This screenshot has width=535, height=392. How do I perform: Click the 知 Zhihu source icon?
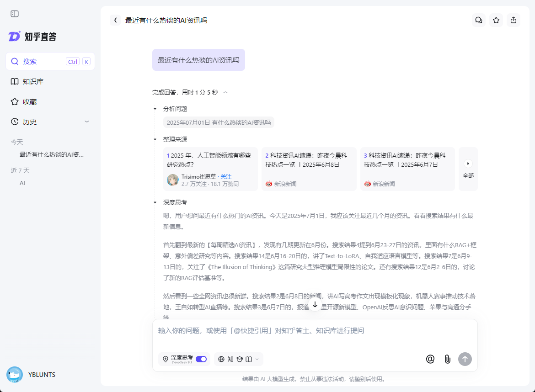click(230, 359)
